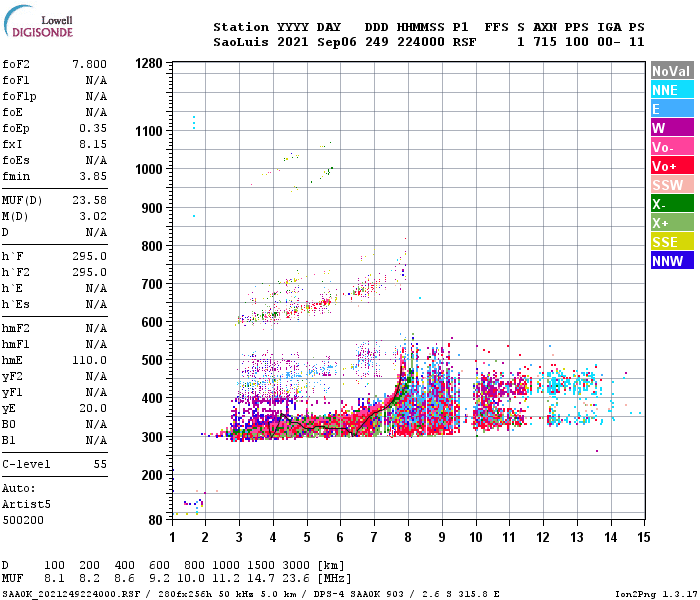
Task: Click the 400 height axis label
Action: tap(152, 398)
